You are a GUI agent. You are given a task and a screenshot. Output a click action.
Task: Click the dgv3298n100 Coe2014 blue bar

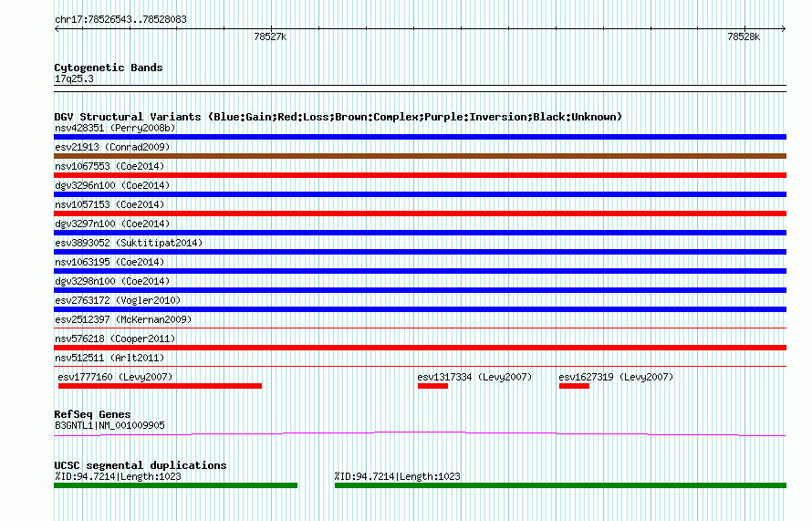click(420, 290)
